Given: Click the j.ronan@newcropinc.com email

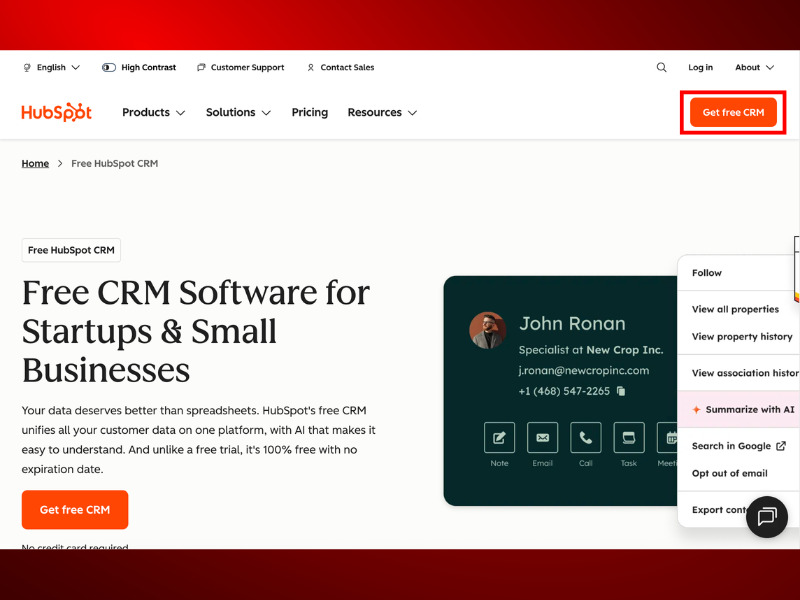Looking at the screenshot, I should 584,370.
